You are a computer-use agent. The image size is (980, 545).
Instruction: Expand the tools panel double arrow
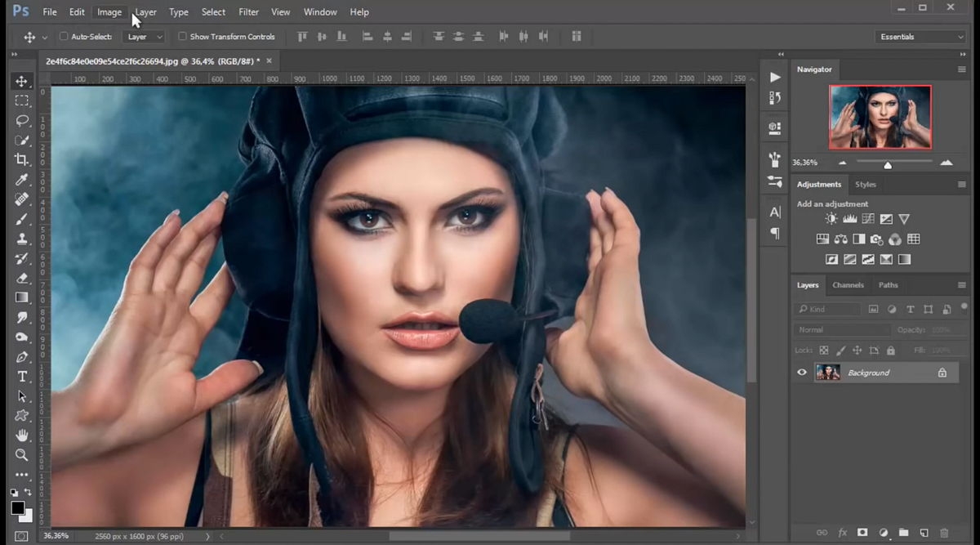(14, 55)
